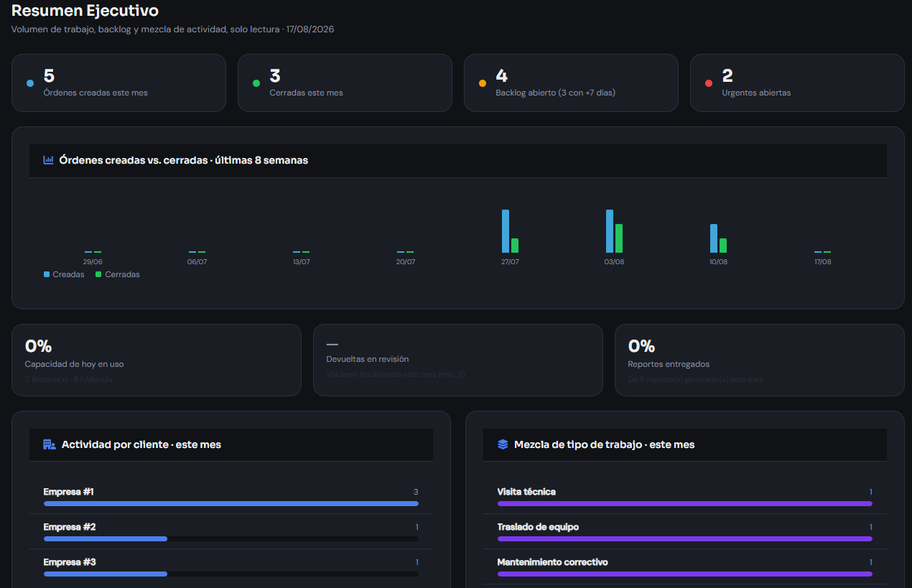
Task: Click the "Cerradas este mes" label
Action: pyautogui.click(x=307, y=93)
